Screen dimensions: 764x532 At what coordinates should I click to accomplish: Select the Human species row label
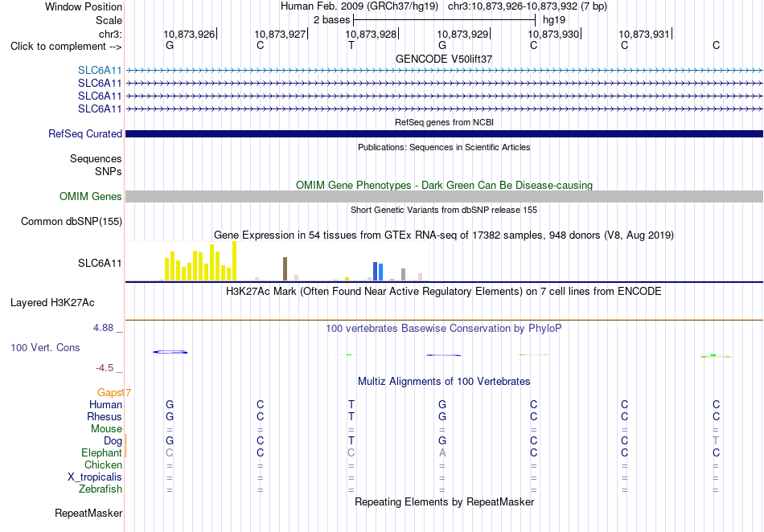105,404
